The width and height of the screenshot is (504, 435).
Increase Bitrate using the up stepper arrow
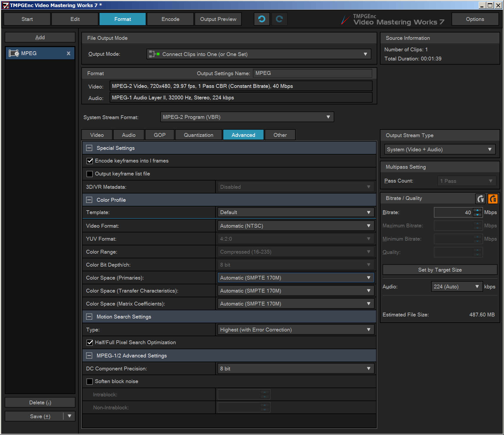pyautogui.click(x=477, y=210)
